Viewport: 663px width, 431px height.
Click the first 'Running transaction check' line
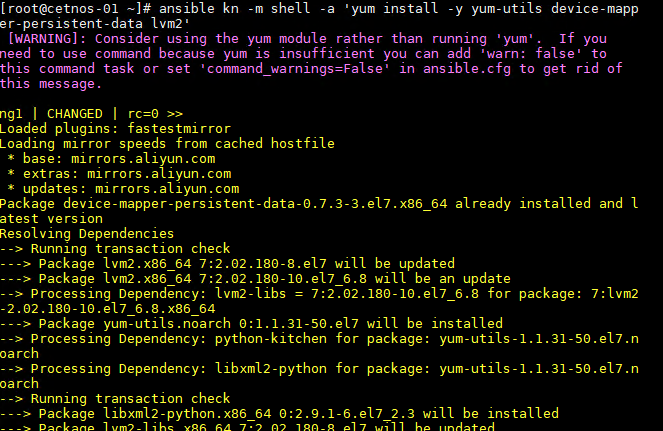click(115, 248)
